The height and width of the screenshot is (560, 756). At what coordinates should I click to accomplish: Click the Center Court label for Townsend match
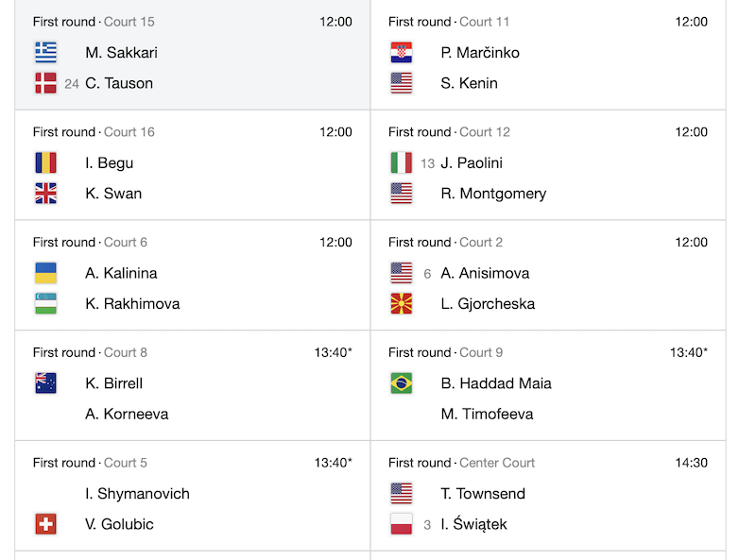(x=497, y=463)
